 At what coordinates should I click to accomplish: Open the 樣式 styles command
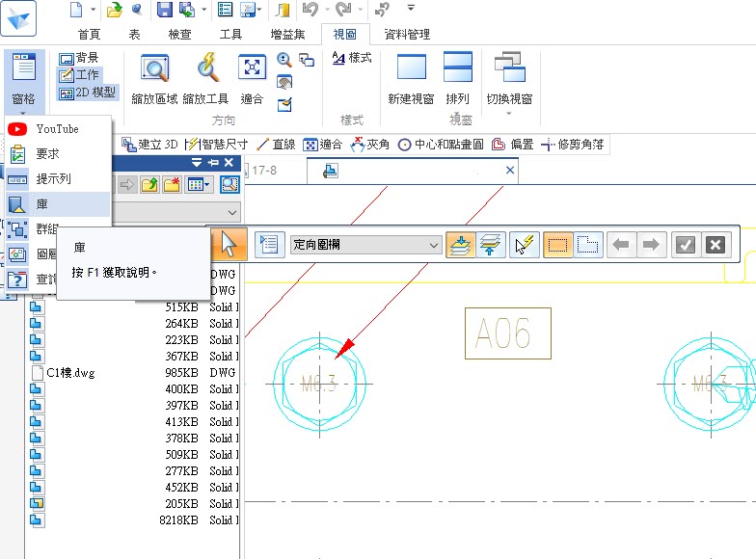[x=351, y=58]
